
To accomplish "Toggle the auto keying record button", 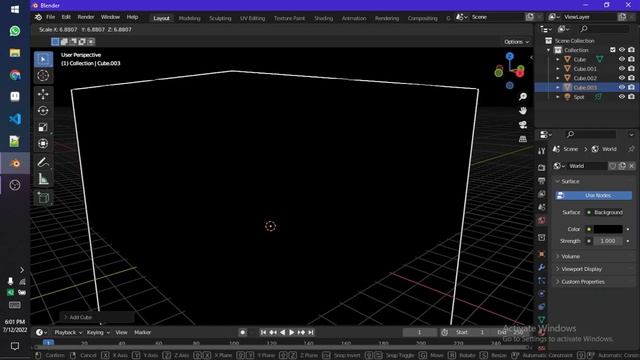I will (x=242, y=332).
